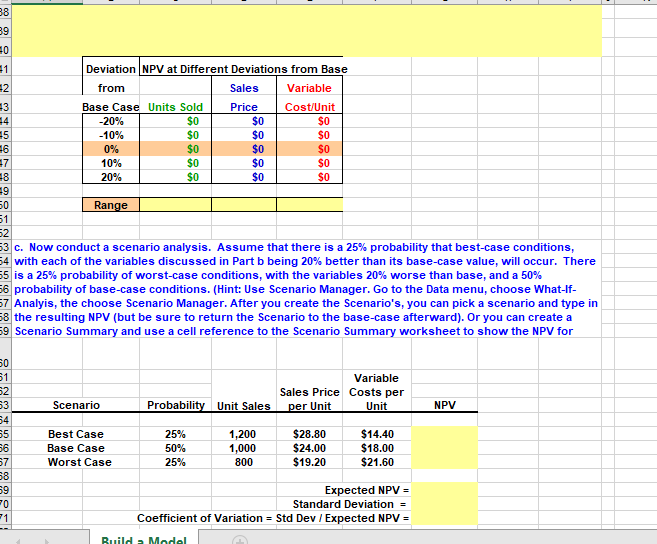657x544 pixels.
Task: Click the 'Deviation' header cell
Action: (111, 69)
